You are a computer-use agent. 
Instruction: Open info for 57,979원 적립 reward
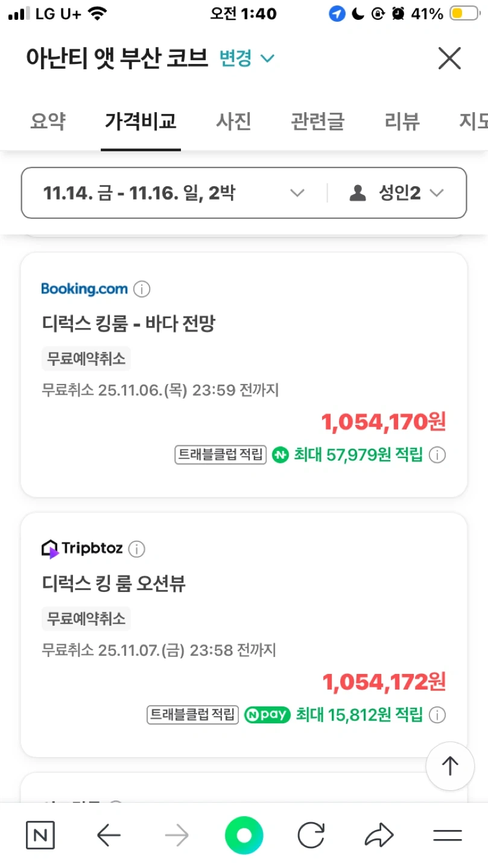click(x=437, y=455)
